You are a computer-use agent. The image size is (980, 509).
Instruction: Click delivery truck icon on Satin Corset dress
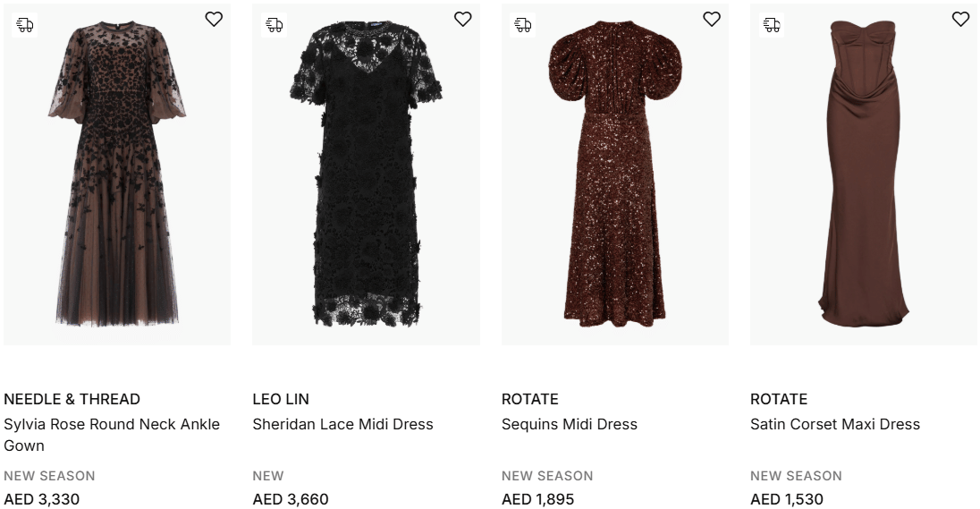click(772, 25)
